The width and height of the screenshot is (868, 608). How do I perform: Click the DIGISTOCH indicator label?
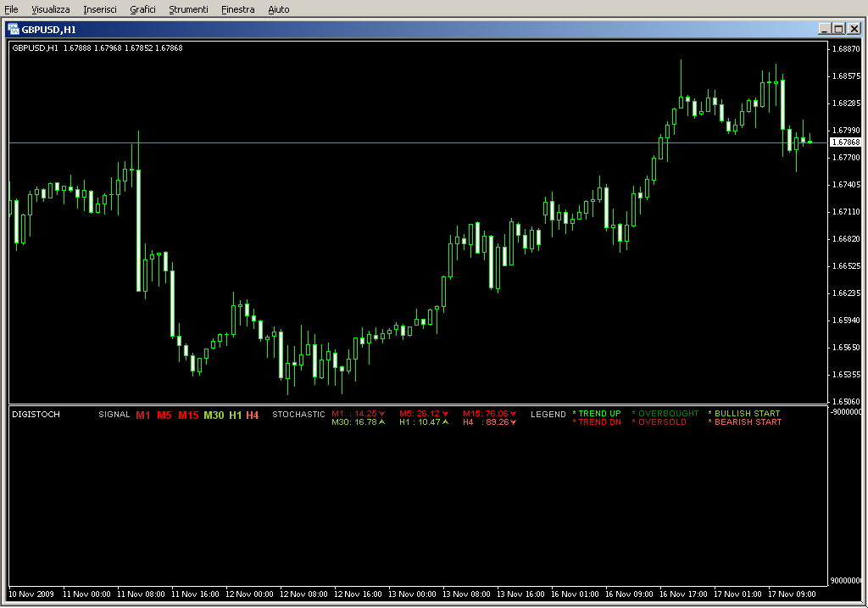coord(36,414)
